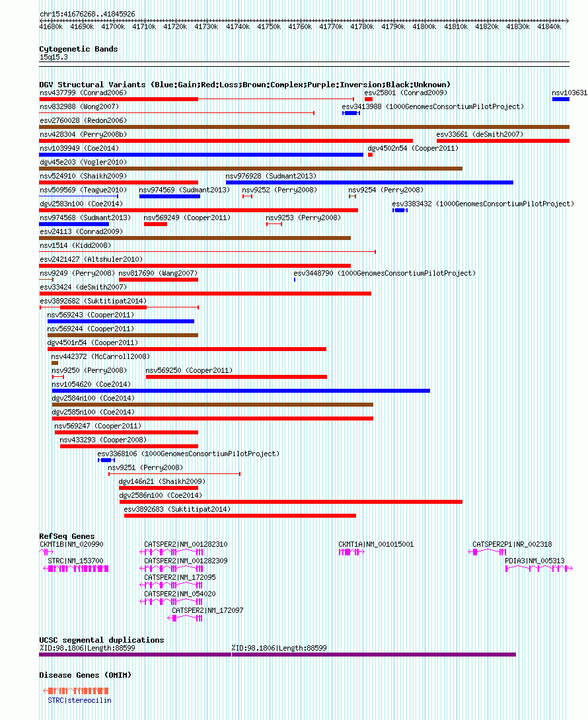
Task: Click the esv25801 red loss block
Action: (x=369, y=99)
